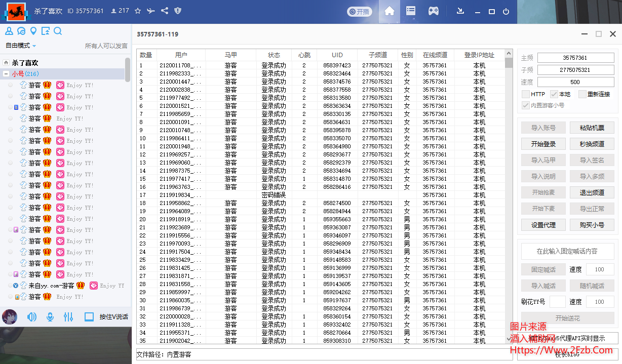622x364 pixels.
Task: Collapse the 小号 (216) group
Action: (6, 74)
